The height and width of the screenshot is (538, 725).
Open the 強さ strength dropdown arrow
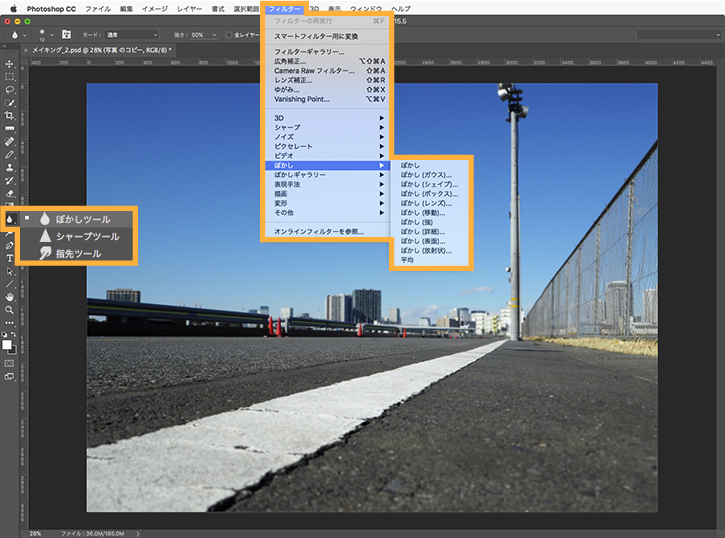pyautogui.click(x=214, y=35)
